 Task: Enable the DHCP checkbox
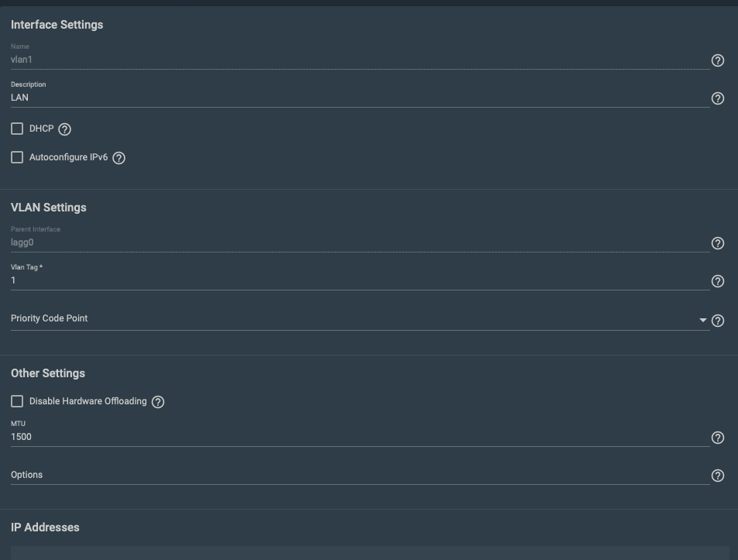(17, 129)
